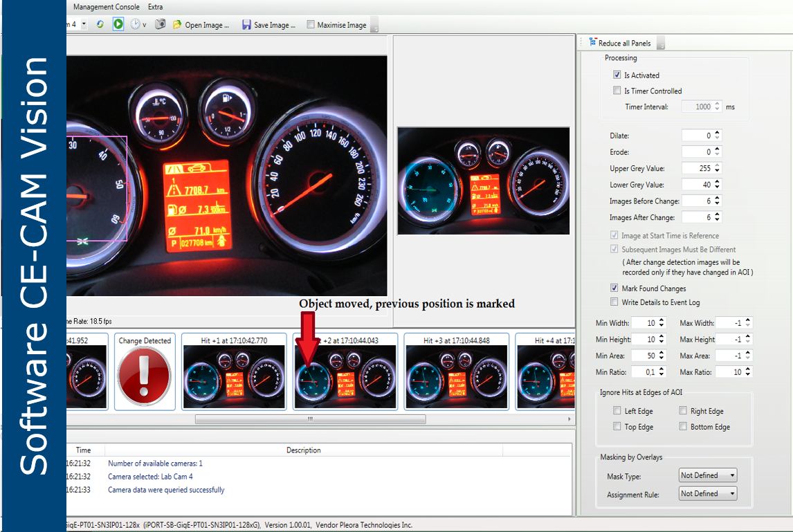Uncheck the Is Activated checkbox
Screen dimensions: 793x532
click(617, 75)
